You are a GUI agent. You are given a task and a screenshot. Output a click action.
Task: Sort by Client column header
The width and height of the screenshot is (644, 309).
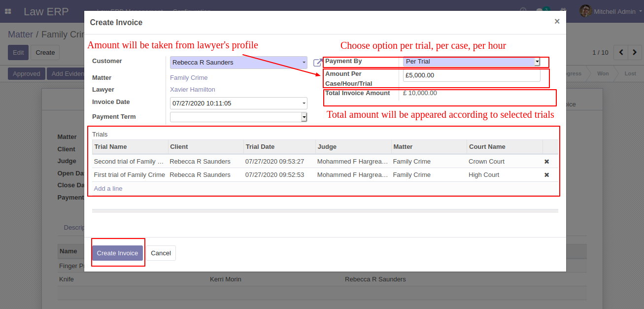coord(205,147)
